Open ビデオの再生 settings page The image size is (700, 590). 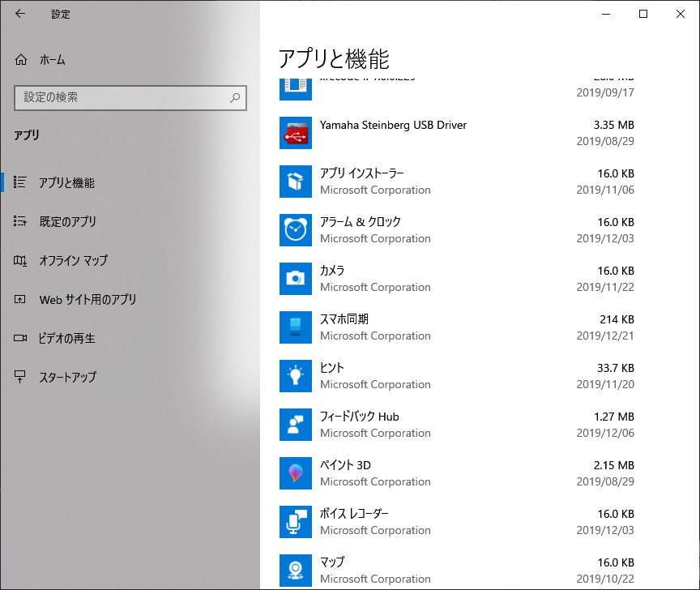pyautogui.click(x=130, y=338)
